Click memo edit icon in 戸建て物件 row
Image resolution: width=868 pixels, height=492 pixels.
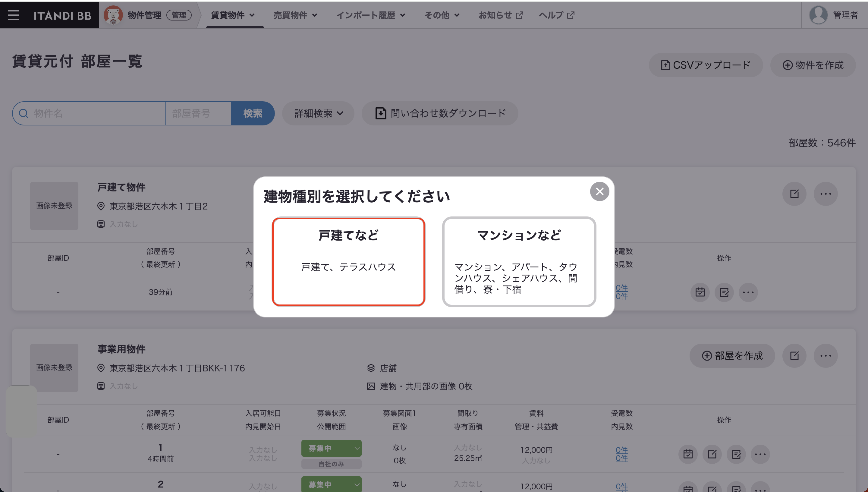coord(724,292)
